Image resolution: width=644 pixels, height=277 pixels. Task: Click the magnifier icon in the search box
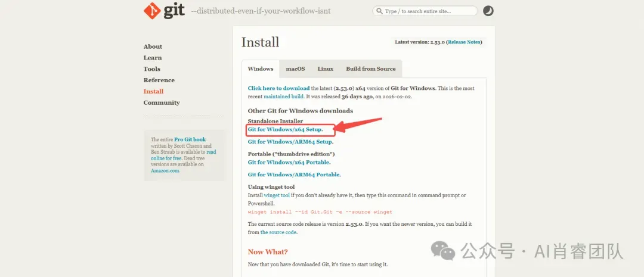point(379,11)
